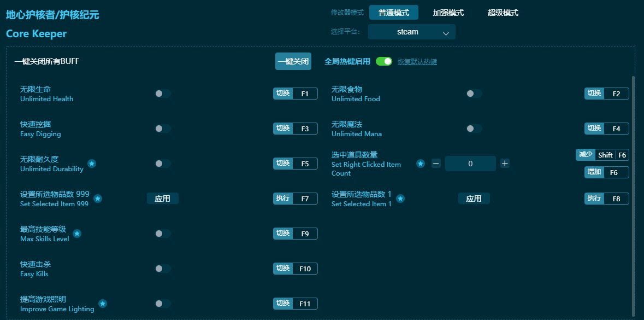
Task: Click star icon next to Improve Game Lighting
Action: 102,304
